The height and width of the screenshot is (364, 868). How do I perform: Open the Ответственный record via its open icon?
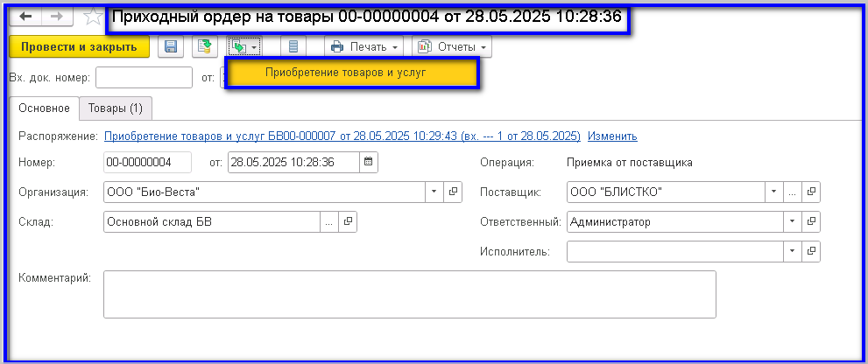click(x=812, y=222)
